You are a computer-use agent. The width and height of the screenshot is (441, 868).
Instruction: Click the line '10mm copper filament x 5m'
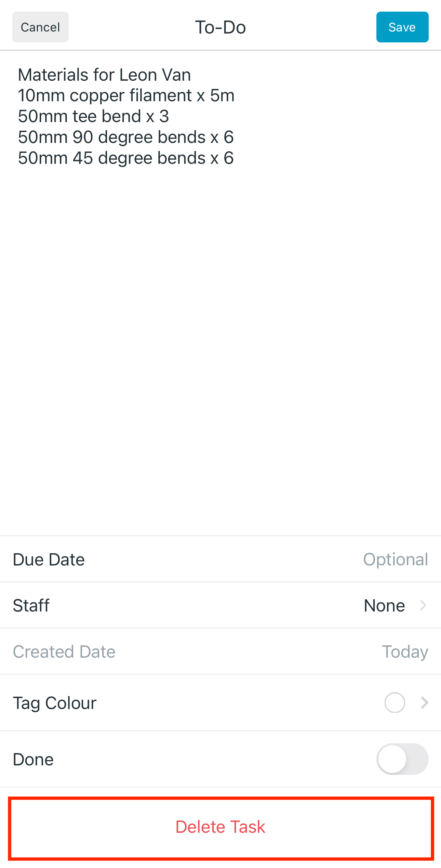click(126, 95)
